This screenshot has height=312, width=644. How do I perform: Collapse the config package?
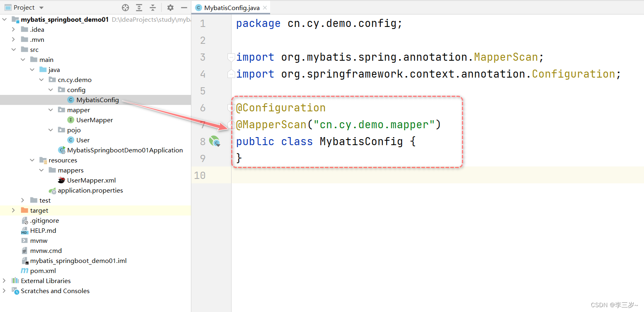pyautogui.click(x=51, y=90)
